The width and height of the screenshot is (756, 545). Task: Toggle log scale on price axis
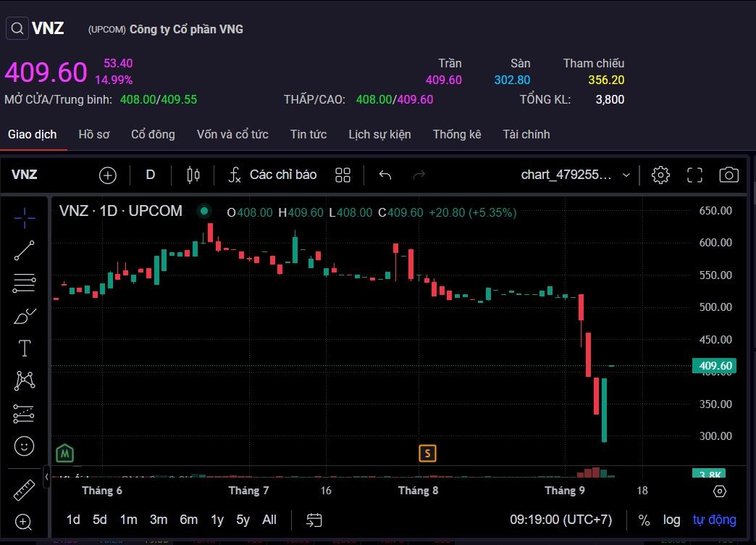[671, 520]
